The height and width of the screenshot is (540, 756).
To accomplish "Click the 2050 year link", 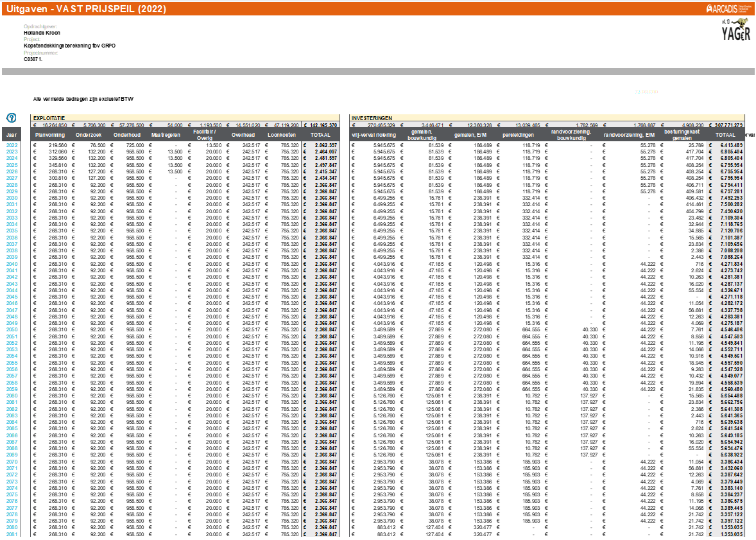I will coord(12,329).
